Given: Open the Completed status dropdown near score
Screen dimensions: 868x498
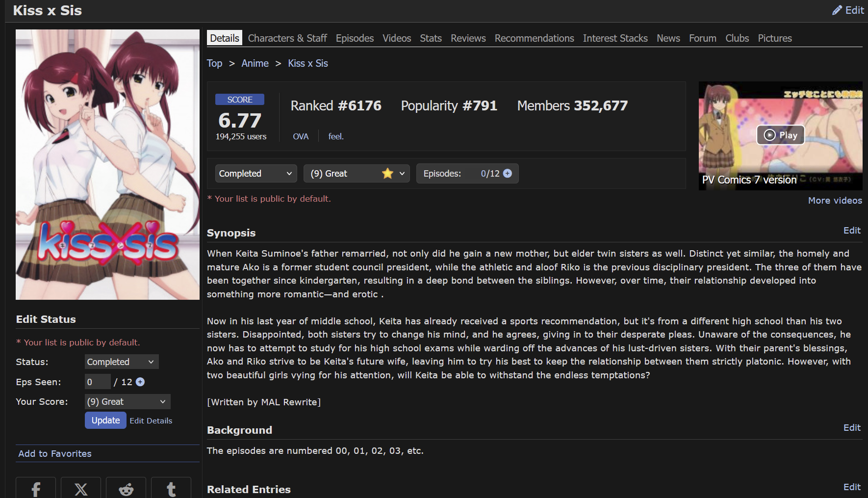Looking at the screenshot, I should pyautogui.click(x=256, y=173).
